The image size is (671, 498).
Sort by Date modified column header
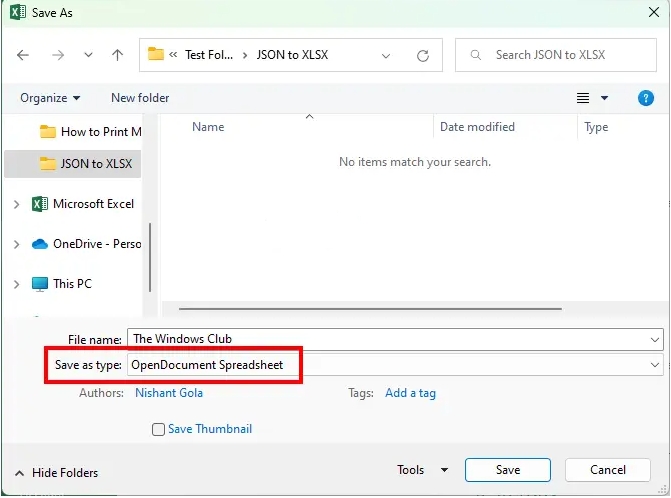click(477, 127)
